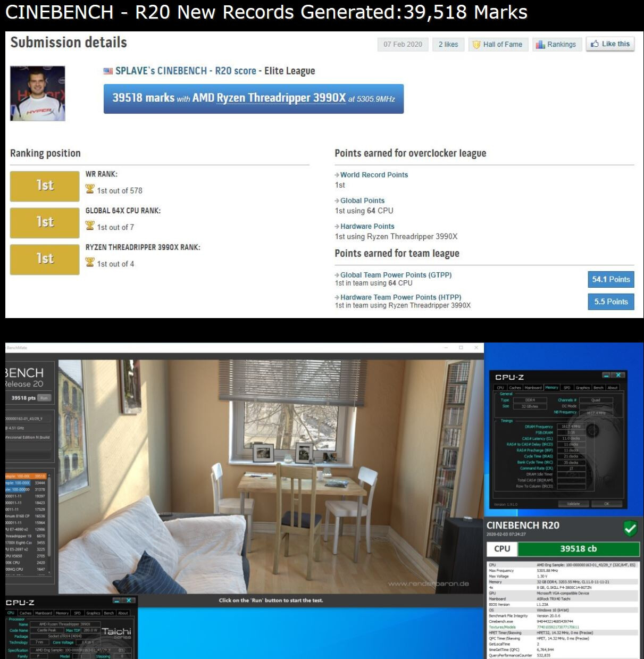The image size is (644, 659).
Task: Click the WR Rank trophy icon
Action: point(90,189)
